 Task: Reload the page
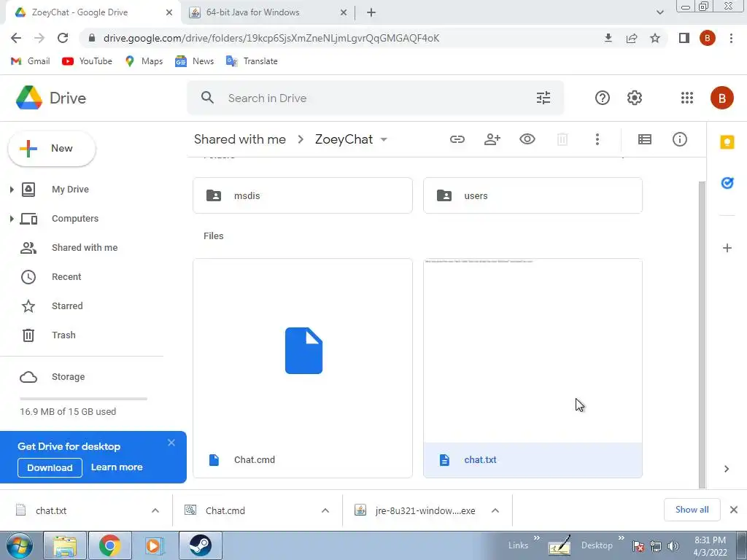click(63, 38)
